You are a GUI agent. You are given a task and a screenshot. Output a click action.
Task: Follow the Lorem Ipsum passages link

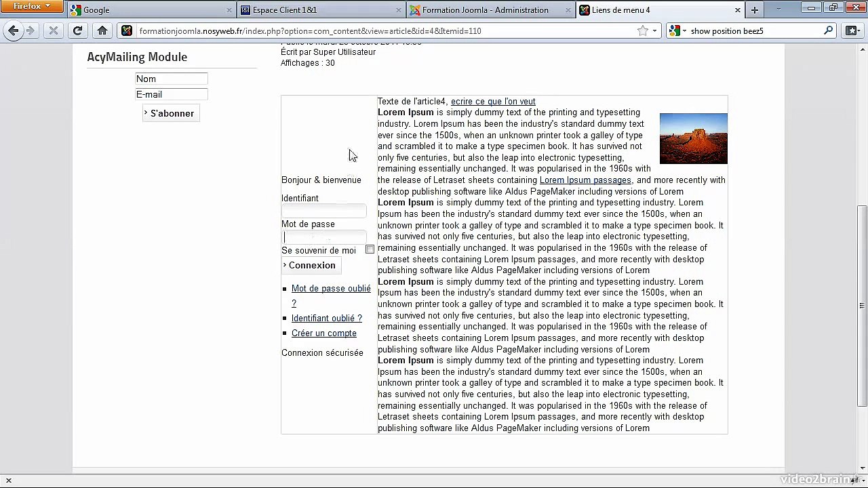point(585,180)
